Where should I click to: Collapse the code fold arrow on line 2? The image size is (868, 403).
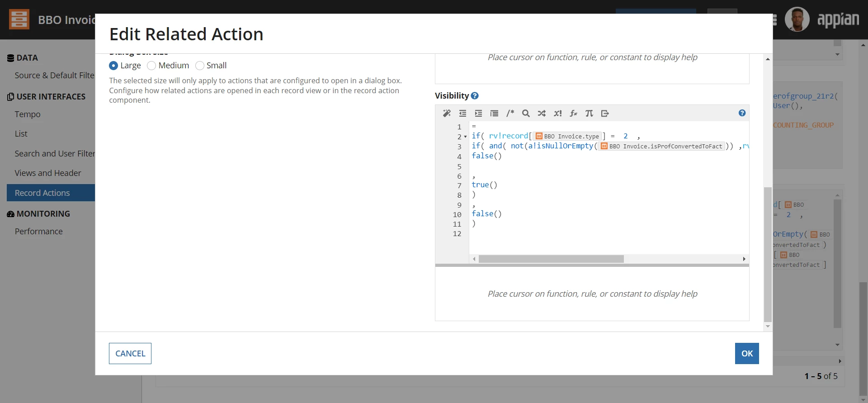pyautogui.click(x=465, y=137)
